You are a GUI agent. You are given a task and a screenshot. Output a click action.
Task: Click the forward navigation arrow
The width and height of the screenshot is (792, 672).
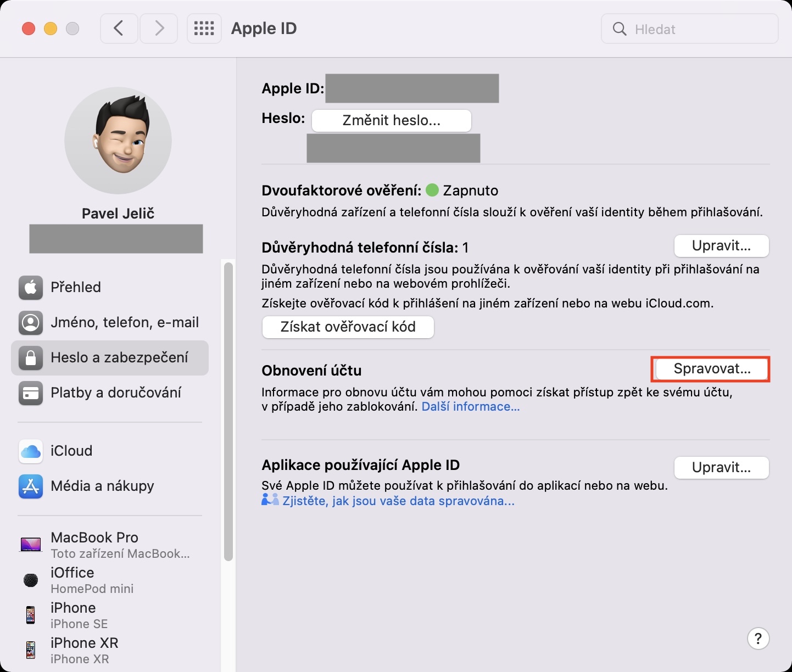159,29
